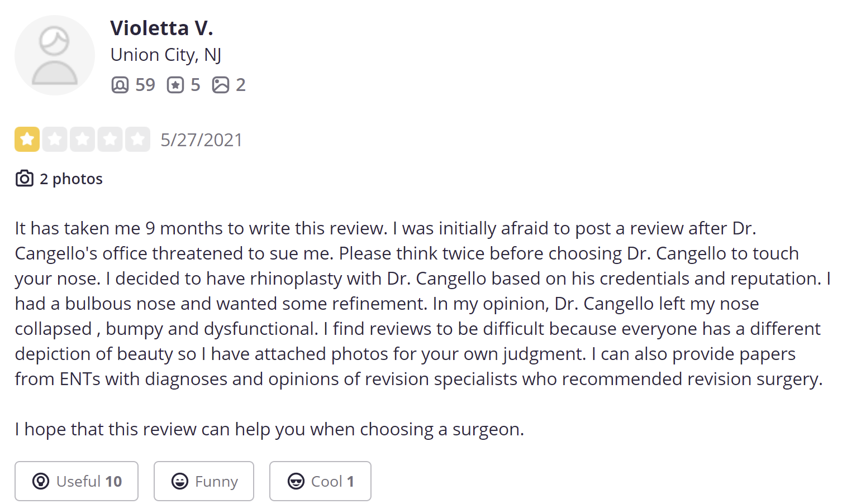Click the filled first rating star
Screen dimensions: 852x504
(x=27, y=140)
